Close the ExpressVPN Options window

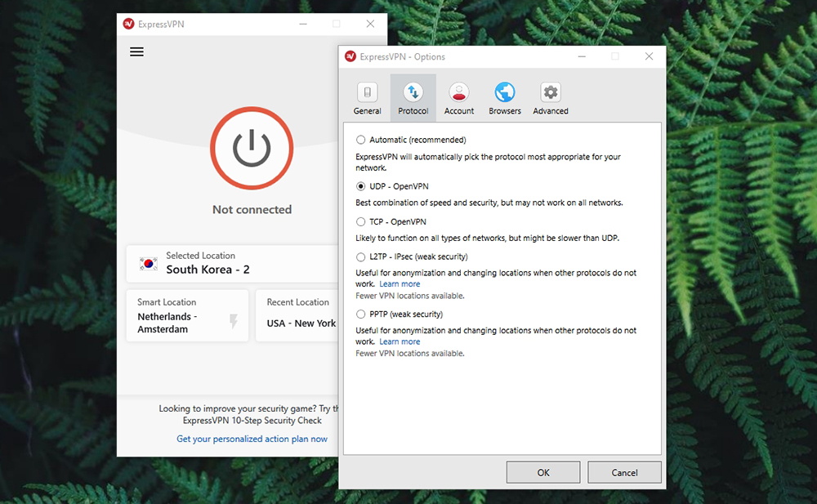(x=649, y=56)
